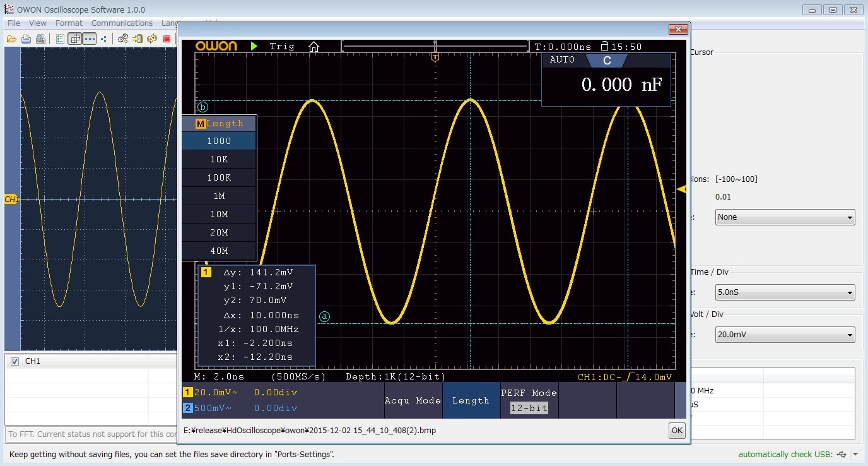This screenshot has height=466, width=868.
Task: Click the C tab in measurement box
Action: (x=607, y=61)
